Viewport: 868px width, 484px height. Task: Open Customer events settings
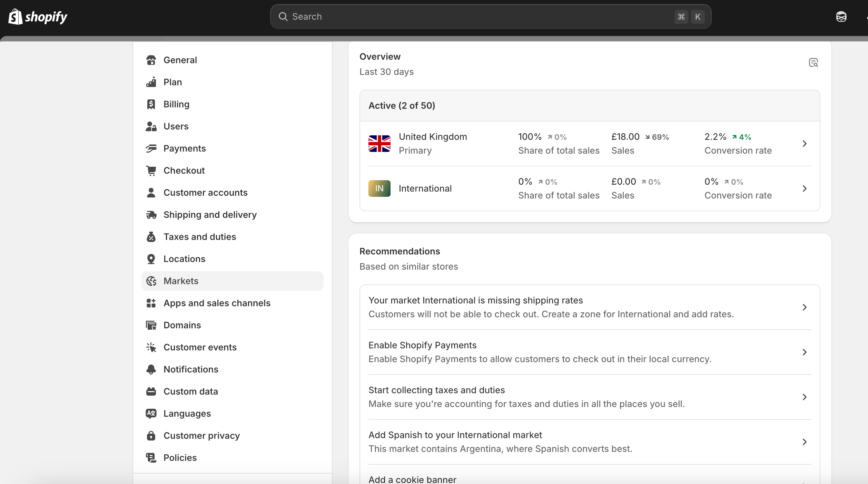point(232,347)
